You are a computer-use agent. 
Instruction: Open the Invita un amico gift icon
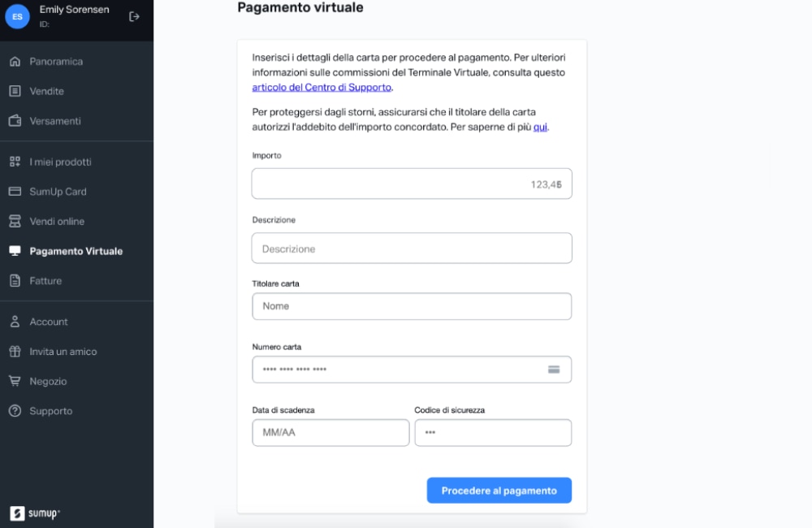tap(15, 351)
